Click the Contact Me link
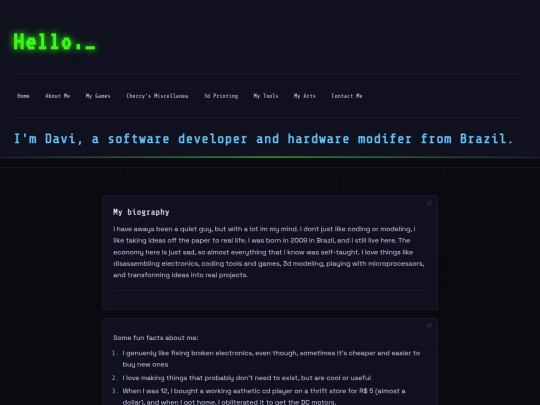This screenshot has width=540, height=405. point(346,96)
